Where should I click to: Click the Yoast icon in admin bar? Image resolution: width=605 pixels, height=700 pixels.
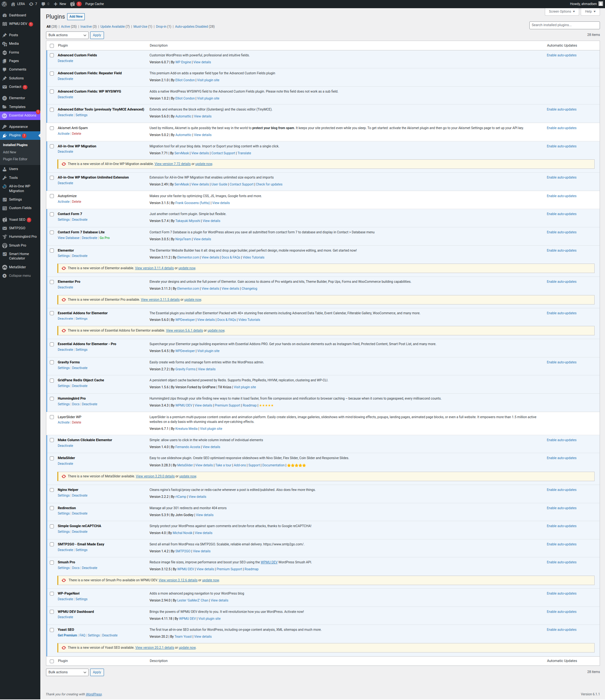(72, 4)
